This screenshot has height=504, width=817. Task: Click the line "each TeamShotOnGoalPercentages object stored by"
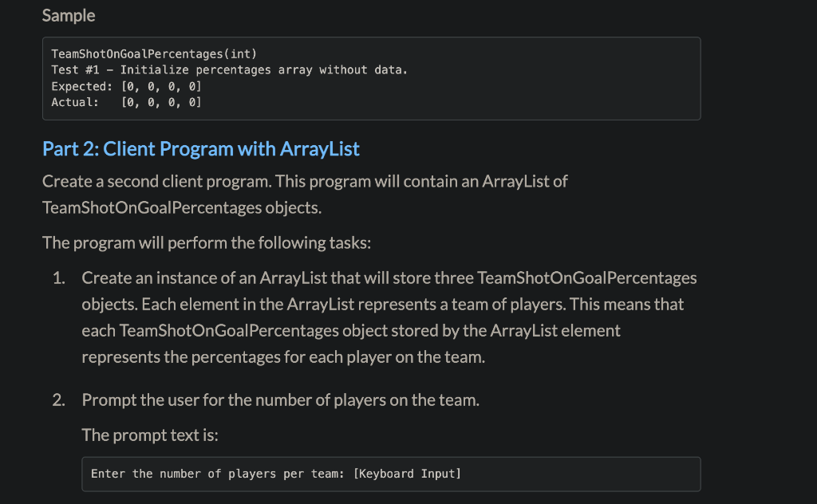point(351,331)
